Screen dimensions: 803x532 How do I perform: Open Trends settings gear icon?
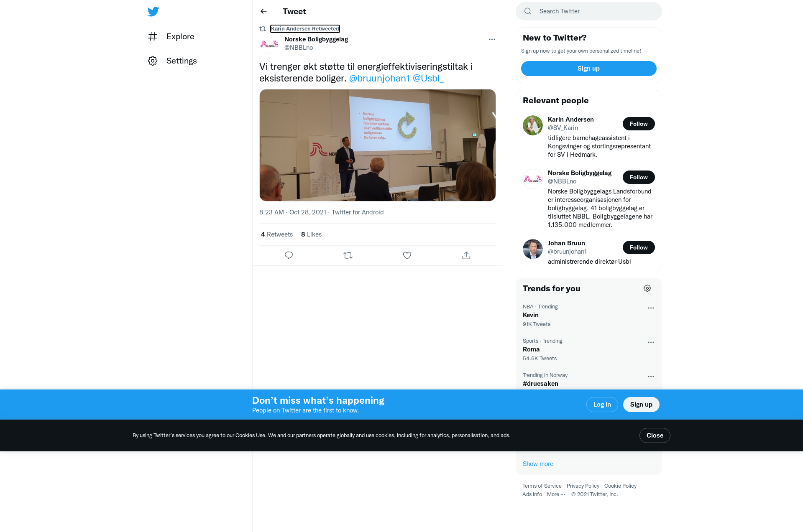point(647,288)
